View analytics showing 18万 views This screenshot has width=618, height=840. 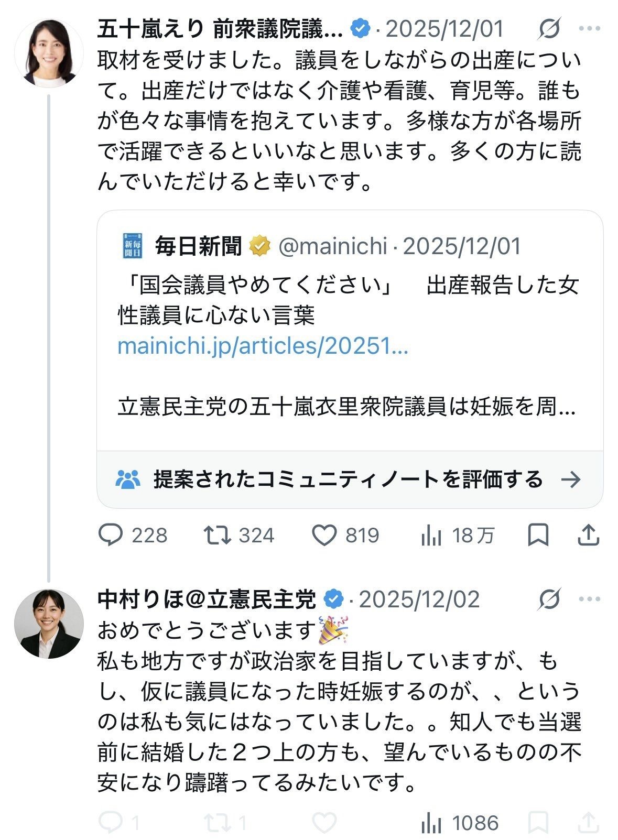coord(457,536)
